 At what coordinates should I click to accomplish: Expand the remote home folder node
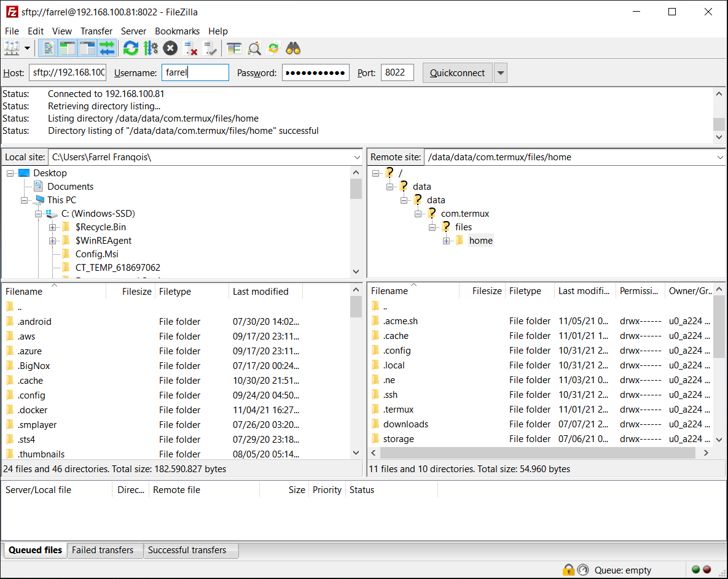pos(446,241)
